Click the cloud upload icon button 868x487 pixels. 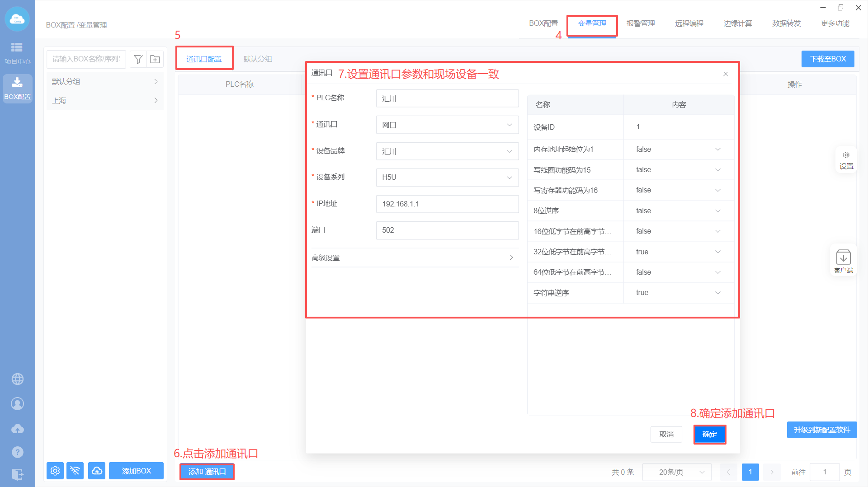[x=97, y=471]
